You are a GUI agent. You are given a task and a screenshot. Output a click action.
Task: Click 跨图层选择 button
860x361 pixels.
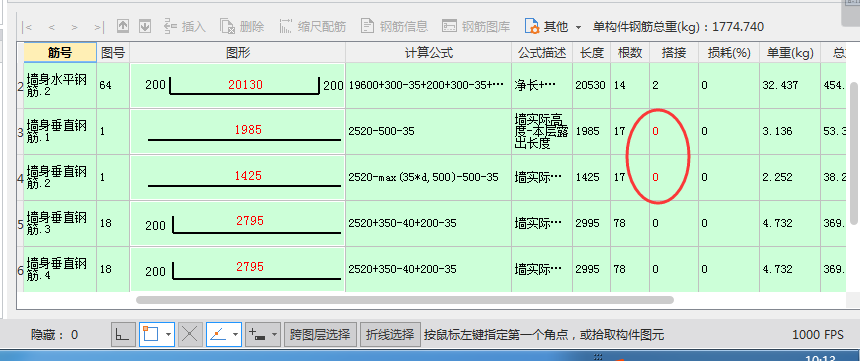[320, 334]
